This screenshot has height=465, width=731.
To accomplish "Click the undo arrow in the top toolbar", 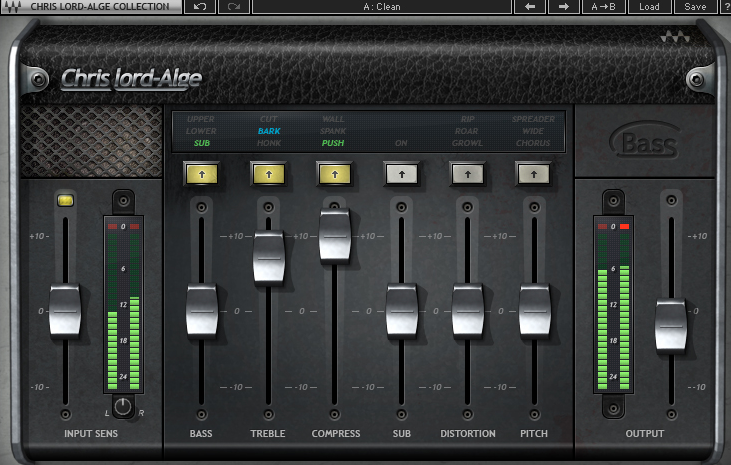I will 200,7.
